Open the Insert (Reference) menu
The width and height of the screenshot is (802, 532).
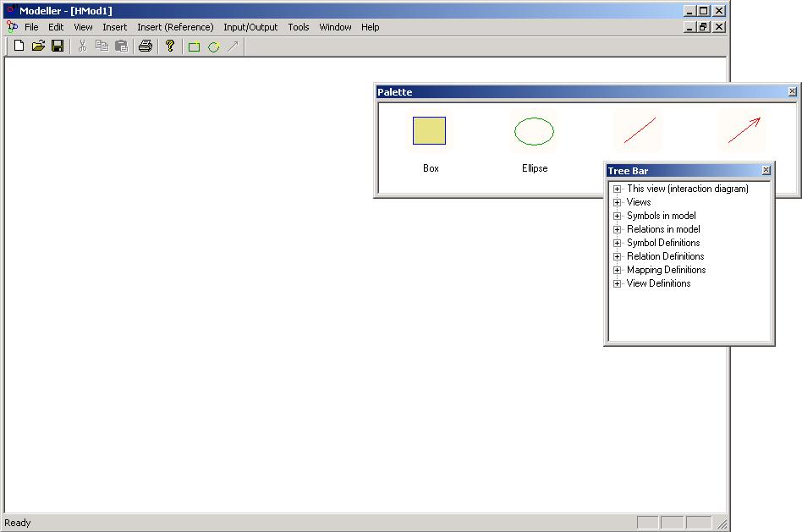tap(175, 27)
